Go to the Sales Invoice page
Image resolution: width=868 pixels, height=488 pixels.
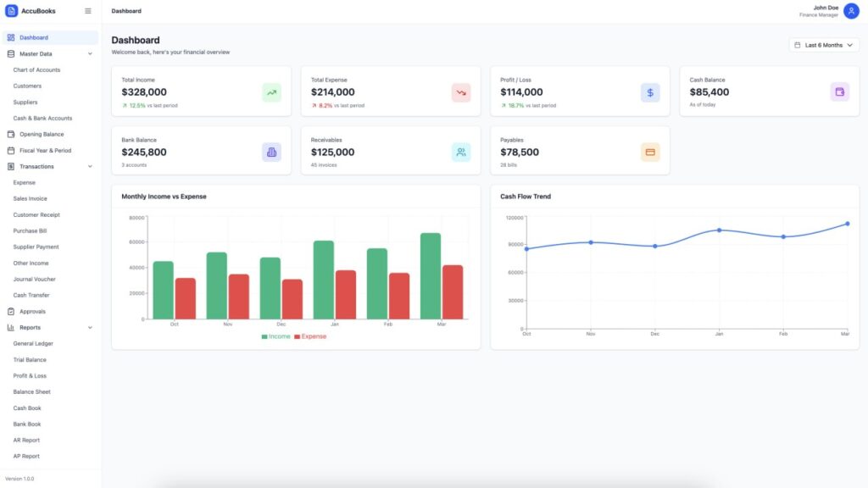(30, 198)
